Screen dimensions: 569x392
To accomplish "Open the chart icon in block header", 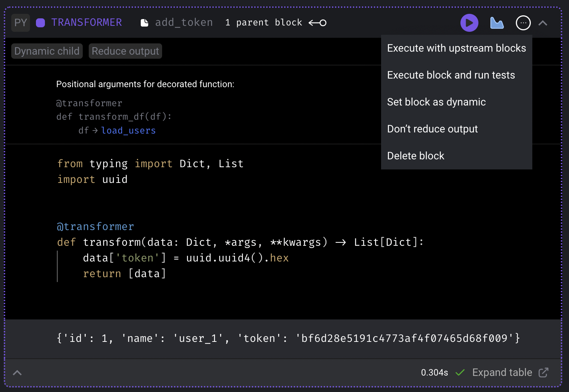I will pyautogui.click(x=497, y=23).
